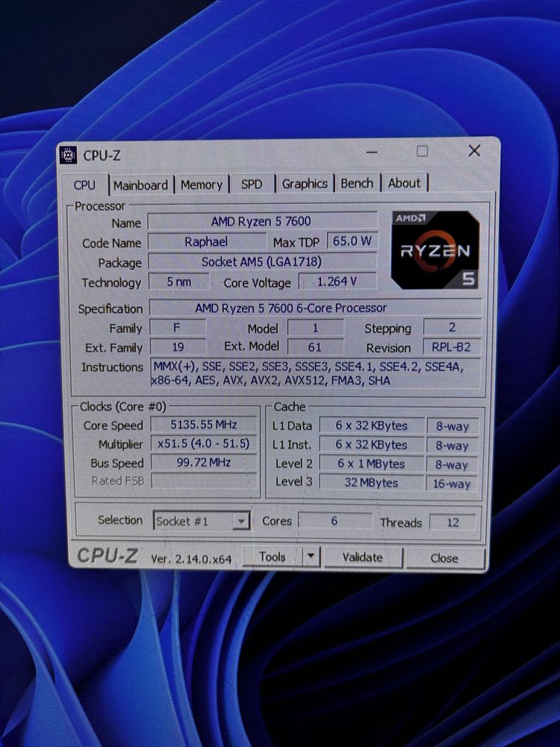Click the Package value Socket AM5 (LGA1718)
Image resolution: width=560 pixels, height=747 pixels.
(x=262, y=261)
